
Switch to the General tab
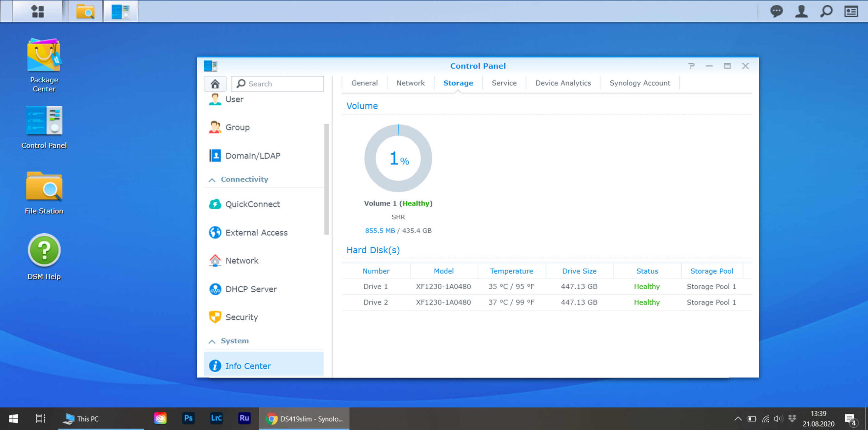click(x=364, y=83)
